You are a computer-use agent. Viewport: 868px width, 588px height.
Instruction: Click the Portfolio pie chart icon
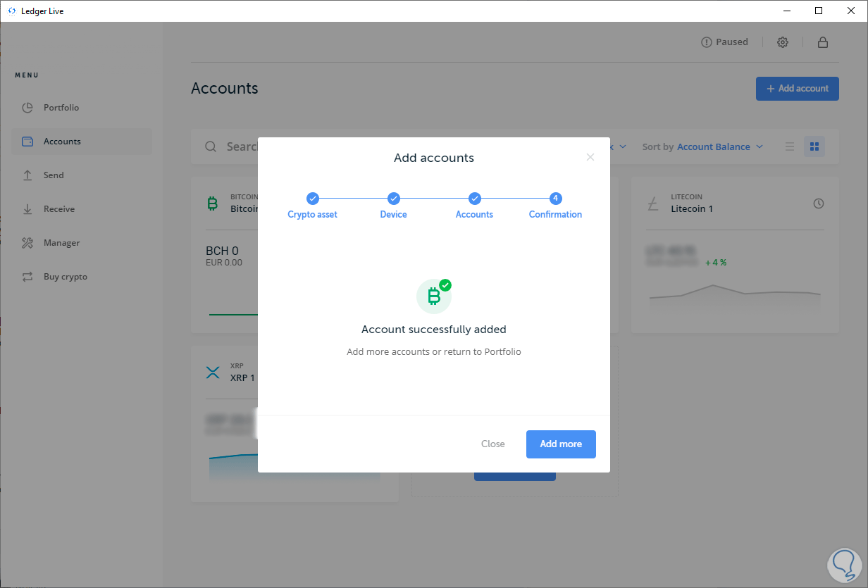pos(27,108)
